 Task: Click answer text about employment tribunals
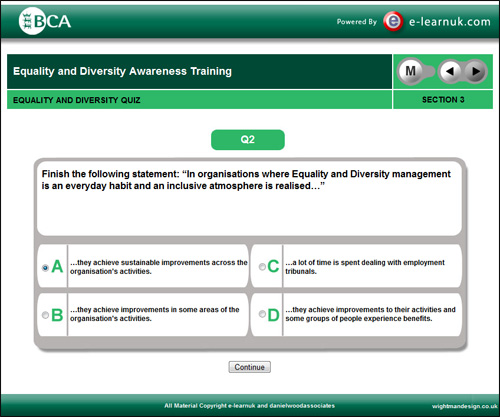tap(365, 267)
